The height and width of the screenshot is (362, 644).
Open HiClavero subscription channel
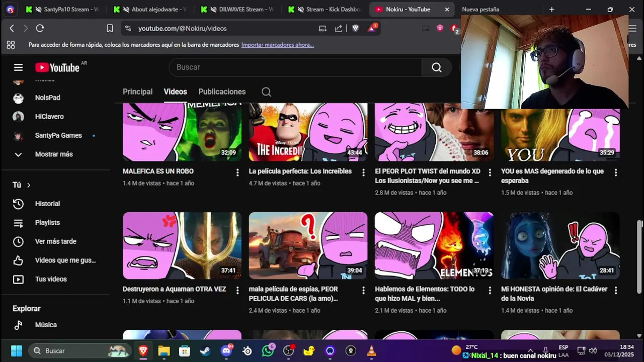tap(55, 117)
